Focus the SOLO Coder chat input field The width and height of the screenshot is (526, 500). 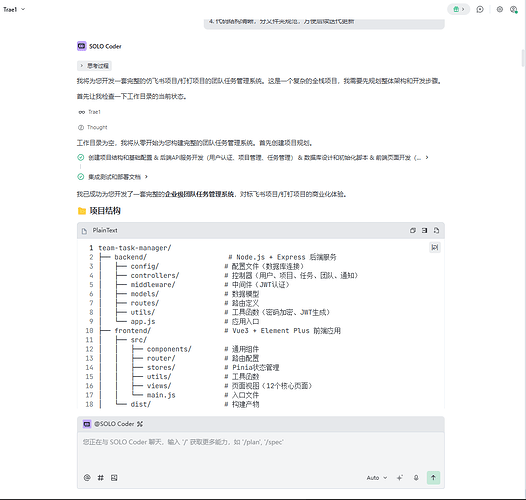(x=261, y=451)
